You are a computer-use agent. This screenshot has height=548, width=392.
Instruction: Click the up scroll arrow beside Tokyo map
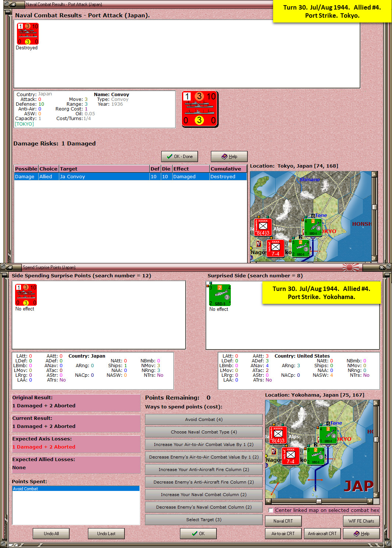[x=374, y=174]
